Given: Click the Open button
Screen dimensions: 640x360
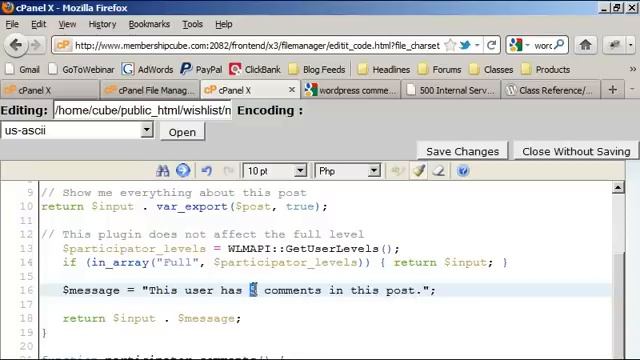Looking at the screenshot, I should click(x=182, y=132).
